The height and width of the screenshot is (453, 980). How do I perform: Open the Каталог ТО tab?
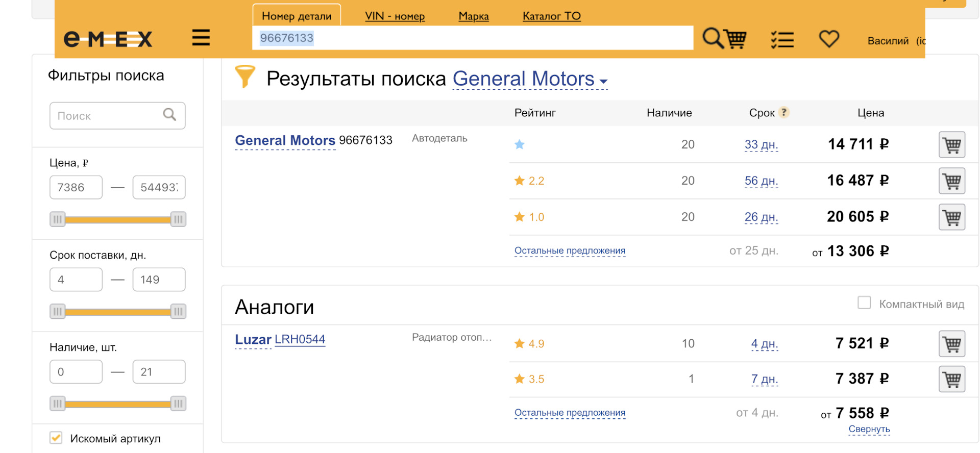(551, 16)
